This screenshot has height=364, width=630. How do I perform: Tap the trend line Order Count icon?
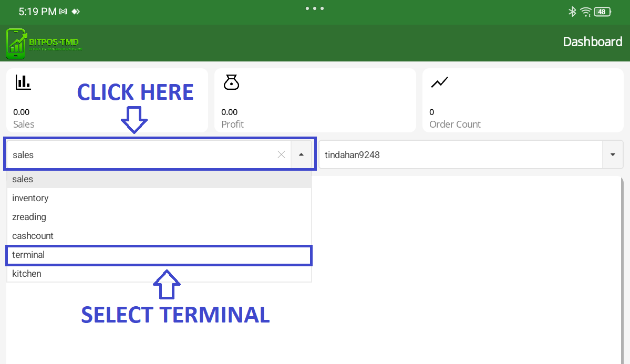pos(439,82)
